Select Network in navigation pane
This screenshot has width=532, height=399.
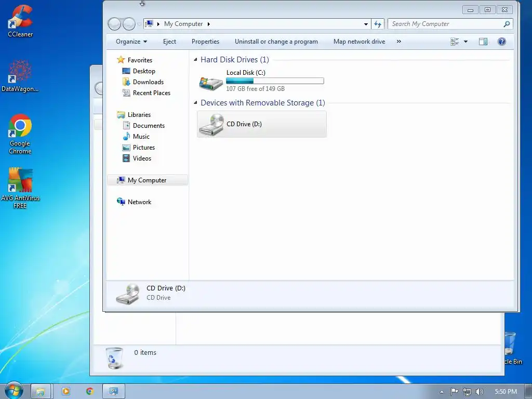point(139,202)
